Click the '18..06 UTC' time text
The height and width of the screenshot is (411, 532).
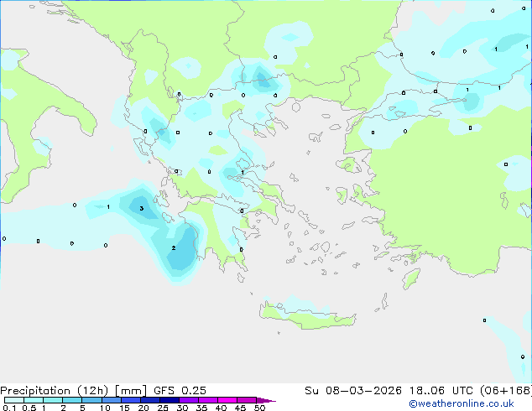(441, 391)
